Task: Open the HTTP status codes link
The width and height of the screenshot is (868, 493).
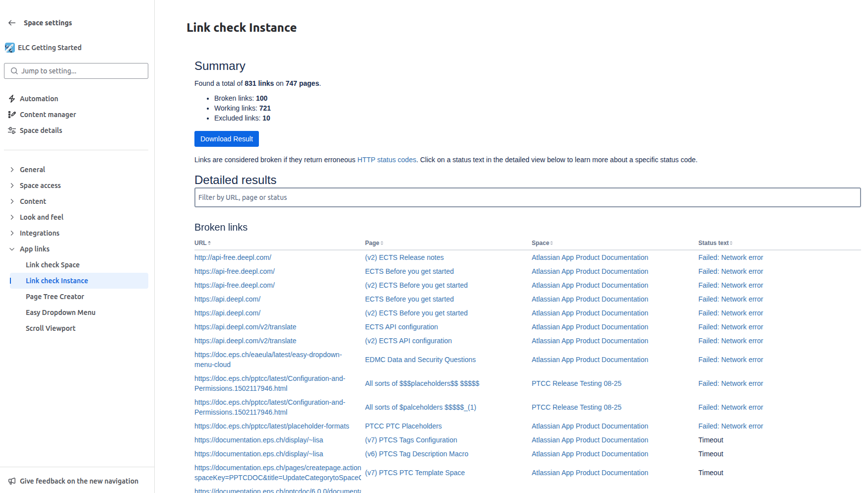Action: [386, 160]
